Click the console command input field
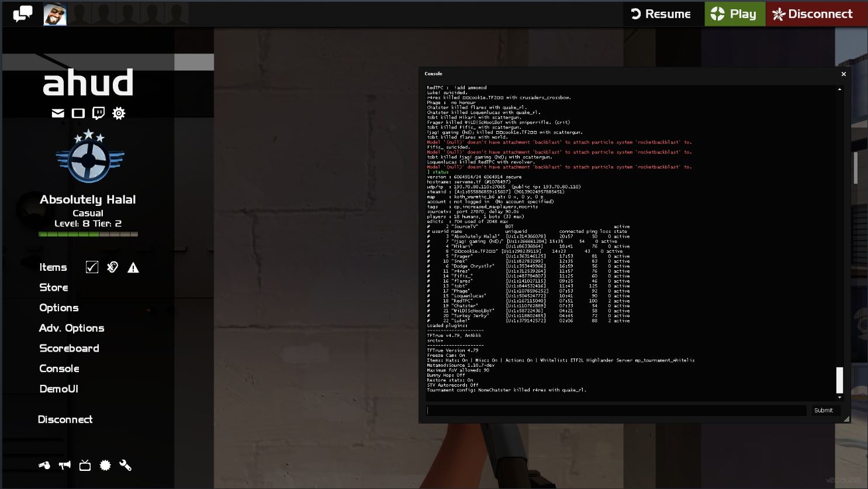 (x=616, y=410)
